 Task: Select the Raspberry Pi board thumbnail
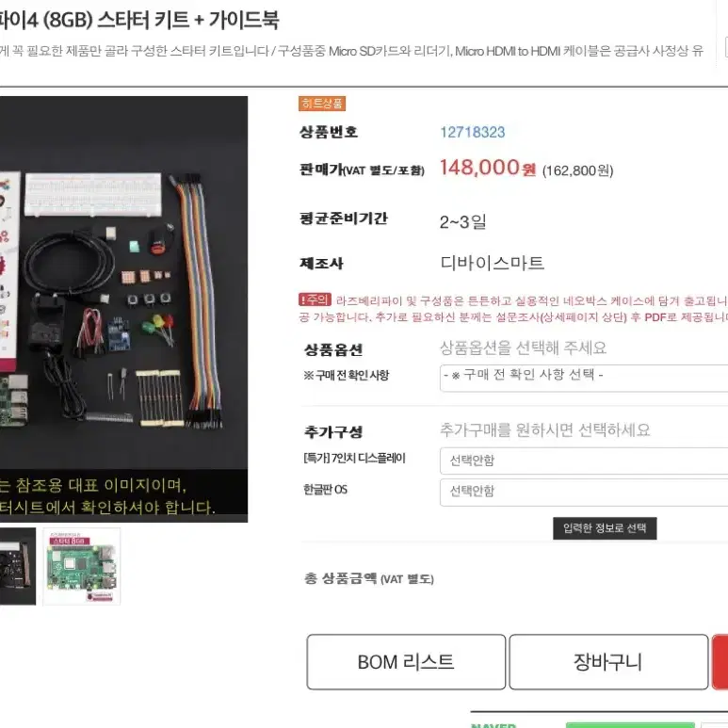(x=82, y=566)
